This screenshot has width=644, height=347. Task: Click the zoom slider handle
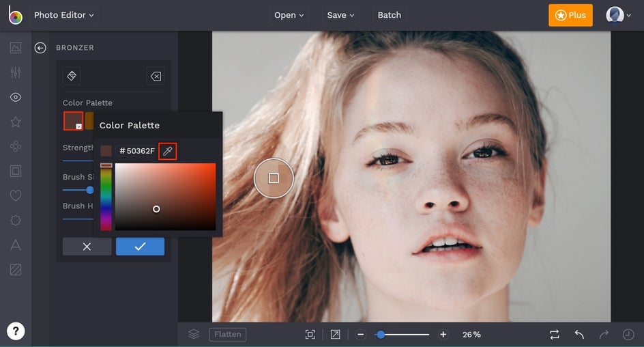coord(381,335)
